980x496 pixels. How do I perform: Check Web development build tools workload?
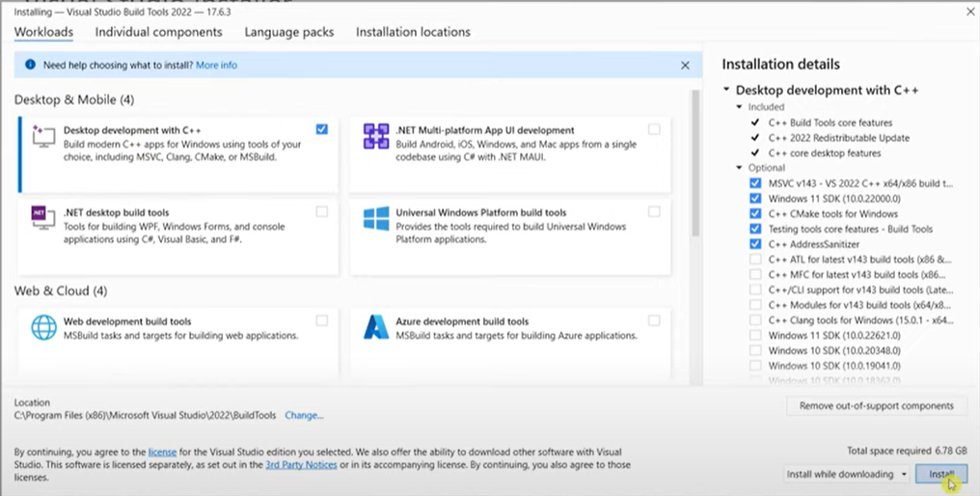(x=321, y=320)
